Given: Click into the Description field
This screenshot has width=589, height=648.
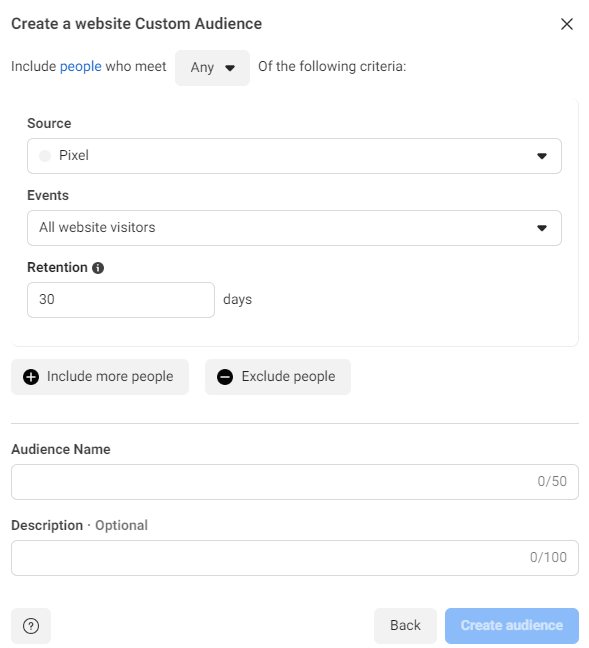Looking at the screenshot, I should 294,557.
